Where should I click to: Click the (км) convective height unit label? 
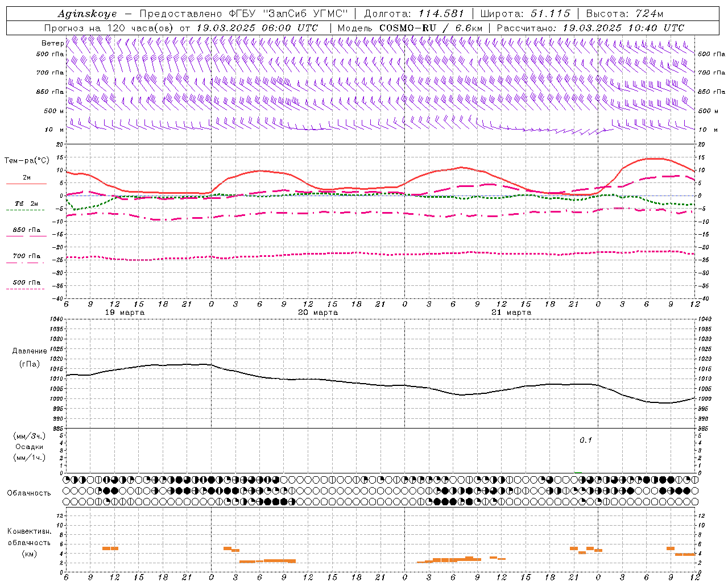click(30, 554)
